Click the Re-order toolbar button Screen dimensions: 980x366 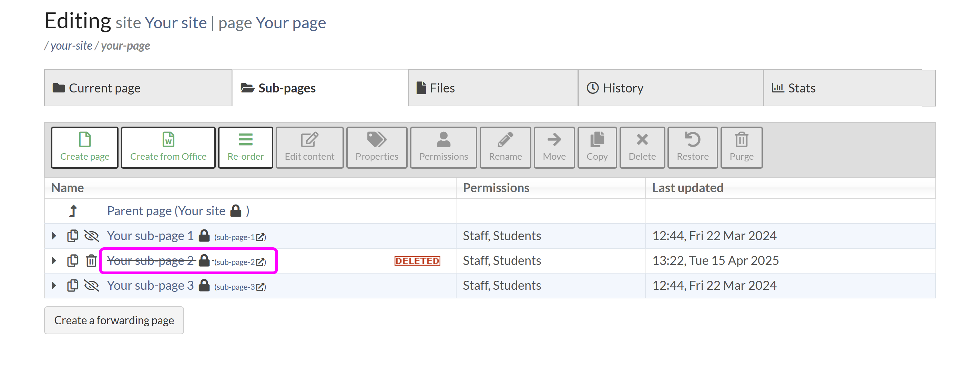(245, 147)
